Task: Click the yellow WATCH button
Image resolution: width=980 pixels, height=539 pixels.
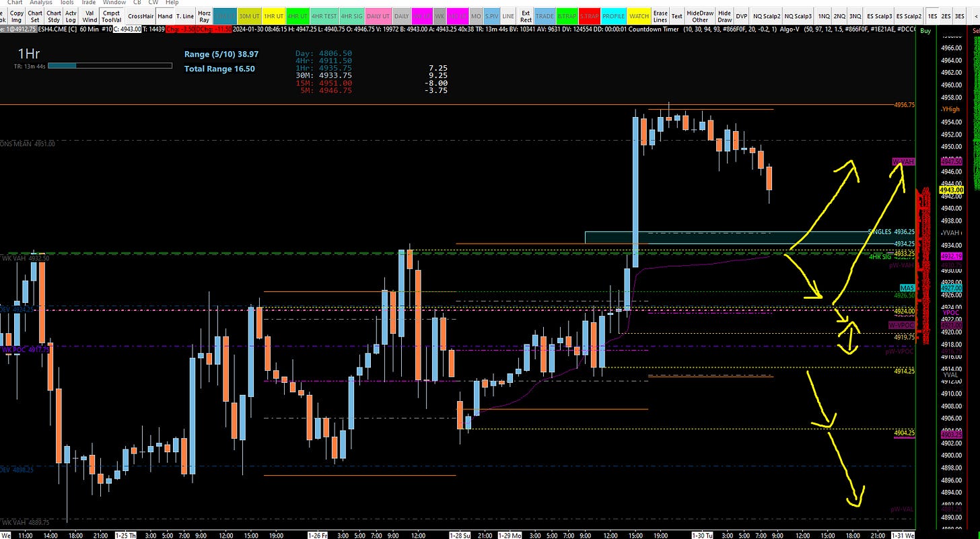Action: coord(639,16)
